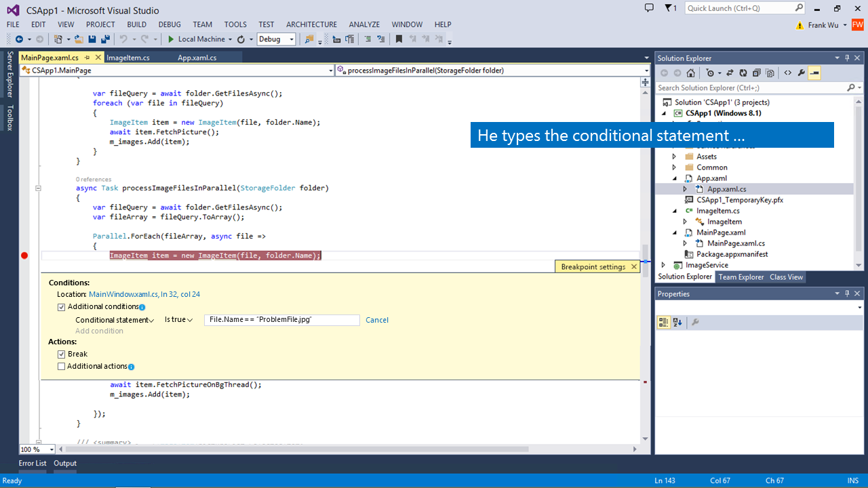
Task: Click the Home icon in Solution Explorer
Action: [690, 73]
